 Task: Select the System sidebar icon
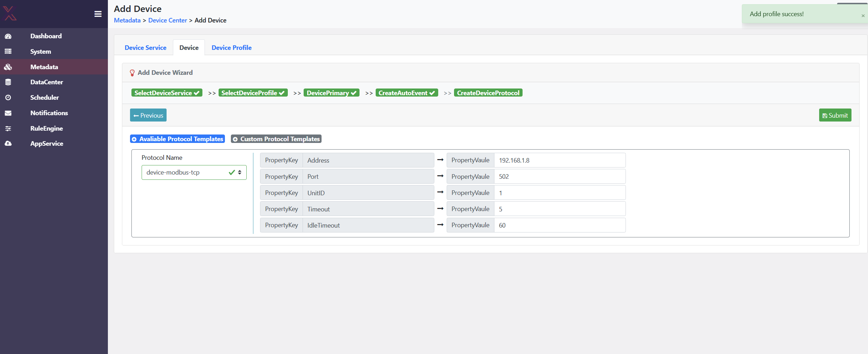coord(8,51)
